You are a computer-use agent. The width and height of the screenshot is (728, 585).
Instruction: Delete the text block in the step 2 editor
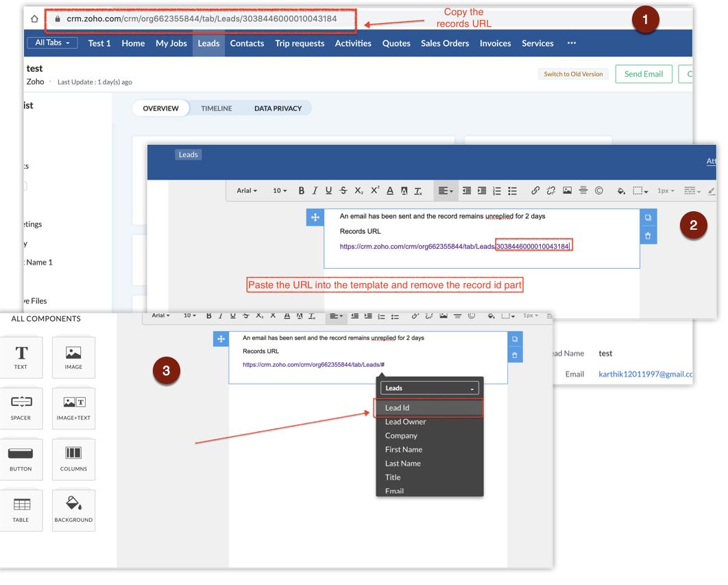coord(648,236)
